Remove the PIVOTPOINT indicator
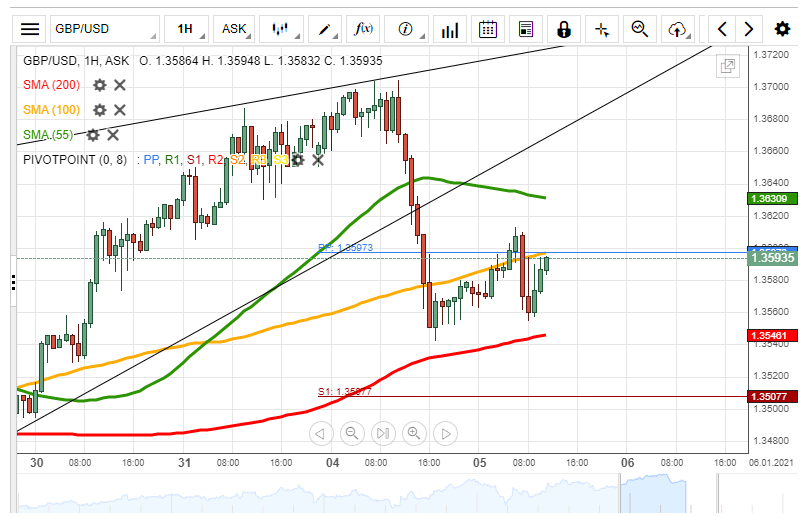Image resolution: width=808 pixels, height=517 pixels. (x=318, y=159)
